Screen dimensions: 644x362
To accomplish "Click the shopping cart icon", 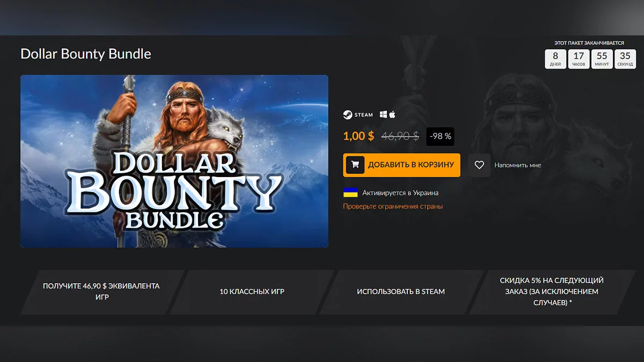I will [x=355, y=165].
